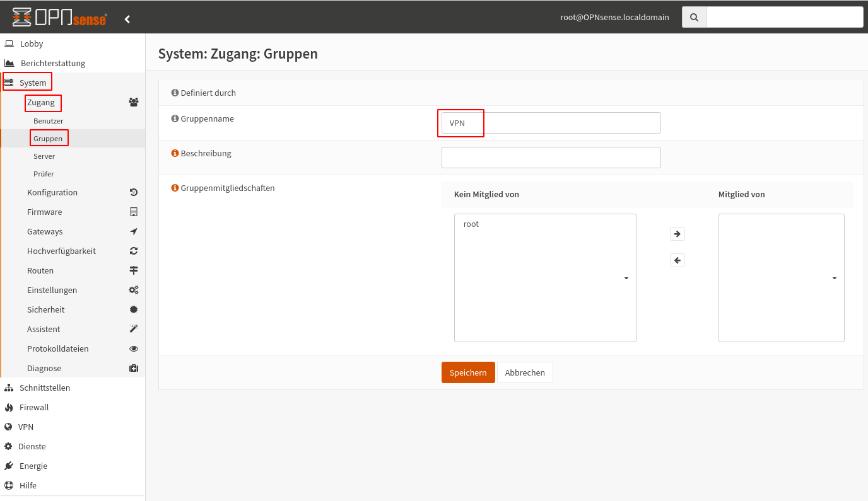Click the top search input box
Viewport: 868px width, 501px height.
tap(784, 18)
